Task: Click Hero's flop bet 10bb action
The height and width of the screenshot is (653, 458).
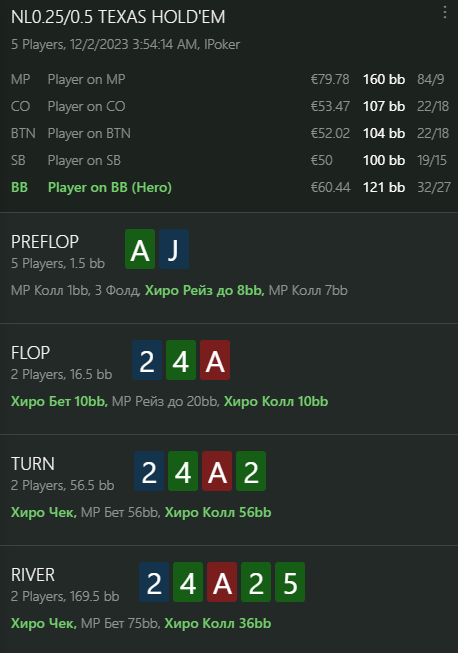Action: (x=59, y=401)
